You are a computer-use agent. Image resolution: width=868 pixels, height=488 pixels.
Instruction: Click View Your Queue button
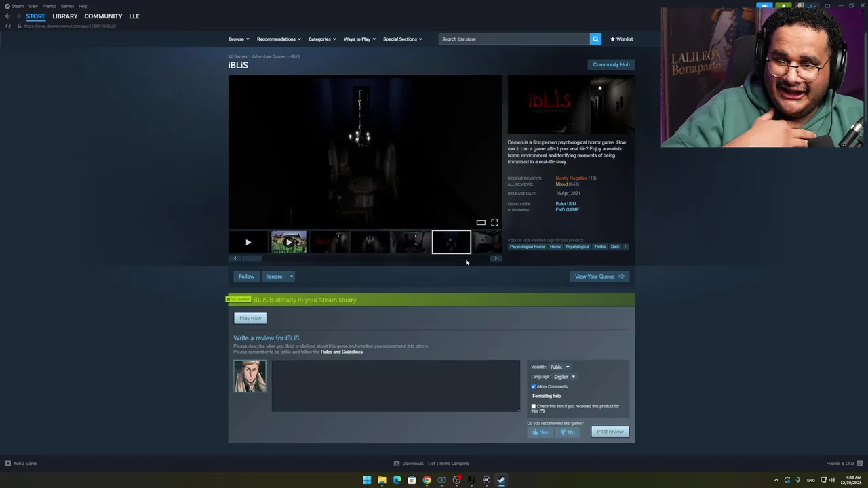click(x=599, y=277)
